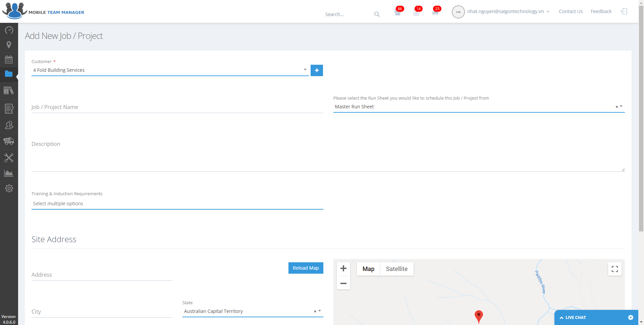Open the crossed tools sidebar icon

point(9,158)
